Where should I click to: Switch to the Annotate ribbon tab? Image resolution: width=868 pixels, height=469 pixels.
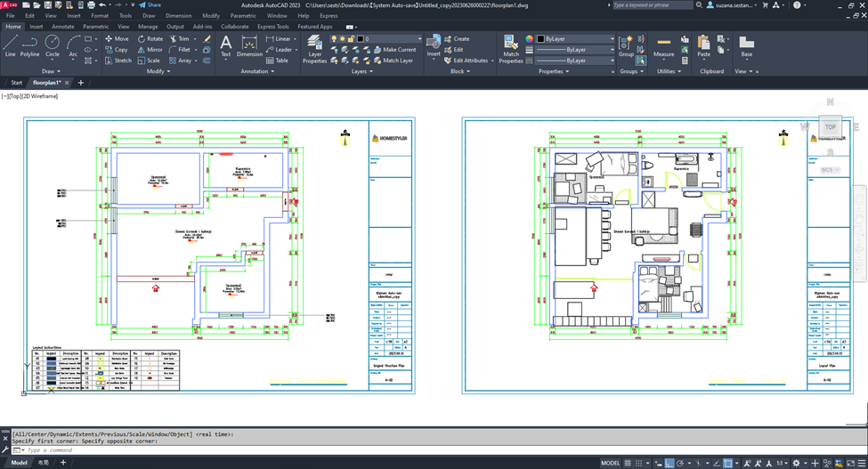coord(63,27)
